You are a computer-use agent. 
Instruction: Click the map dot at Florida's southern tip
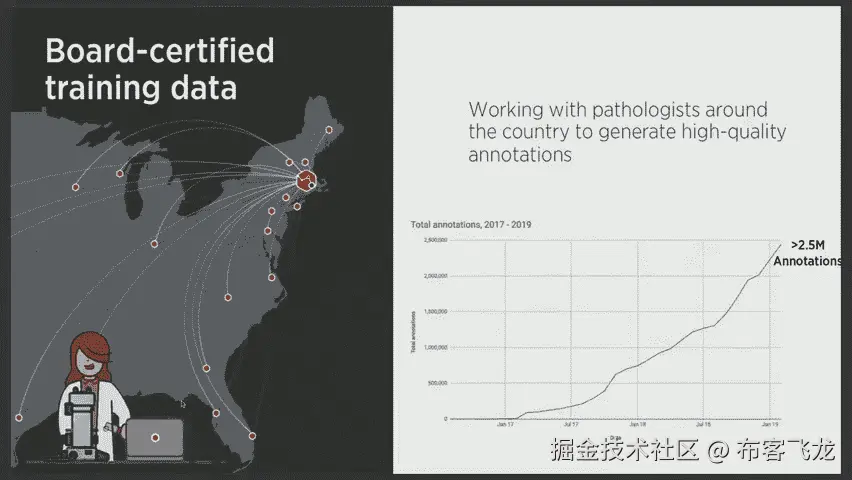252,436
